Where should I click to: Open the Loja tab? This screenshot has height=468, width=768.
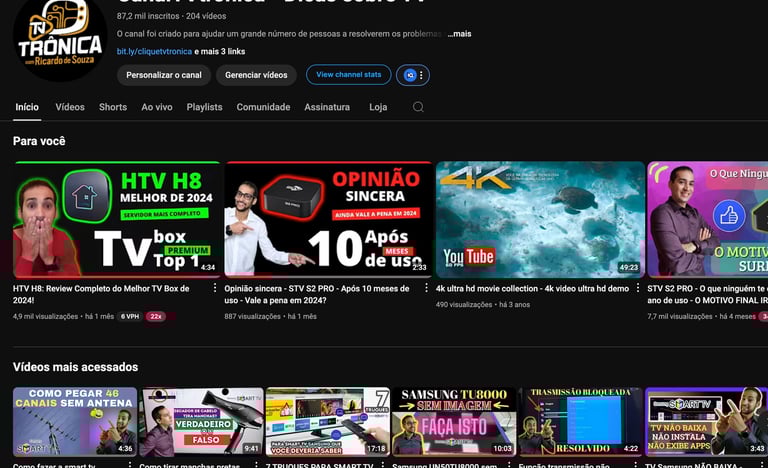pos(378,107)
